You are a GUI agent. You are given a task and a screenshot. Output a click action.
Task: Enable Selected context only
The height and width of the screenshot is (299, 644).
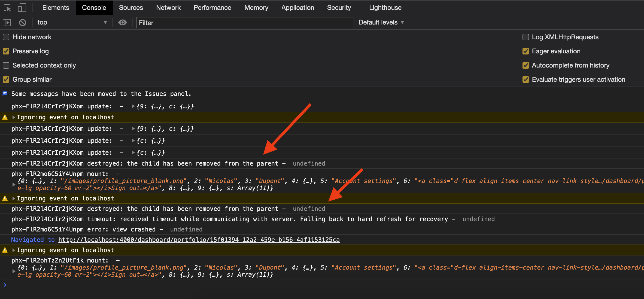tap(6, 65)
